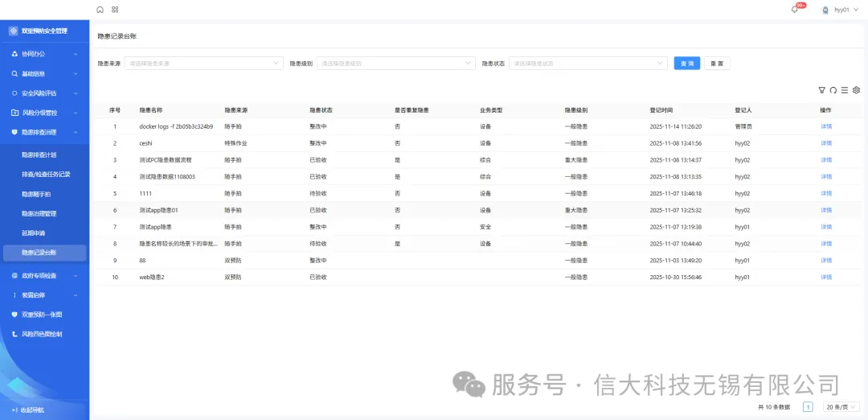This screenshot has height=420, width=868.
Task: Click the 特殊作业 source cell
Action: [235, 143]
